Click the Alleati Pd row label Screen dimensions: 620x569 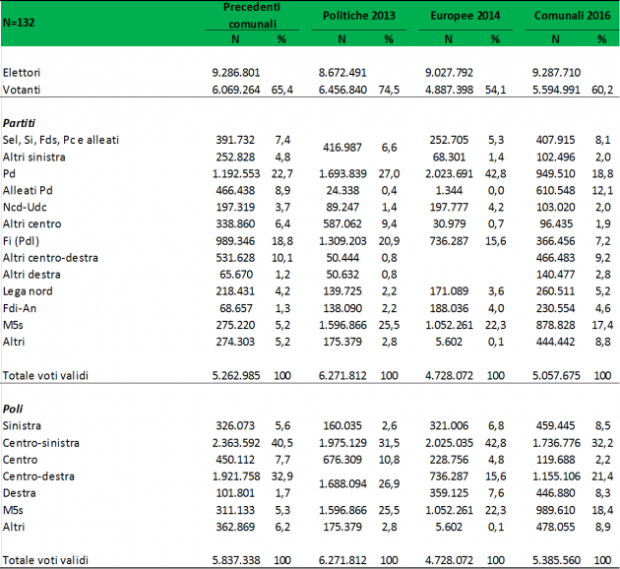pos(27,191)
